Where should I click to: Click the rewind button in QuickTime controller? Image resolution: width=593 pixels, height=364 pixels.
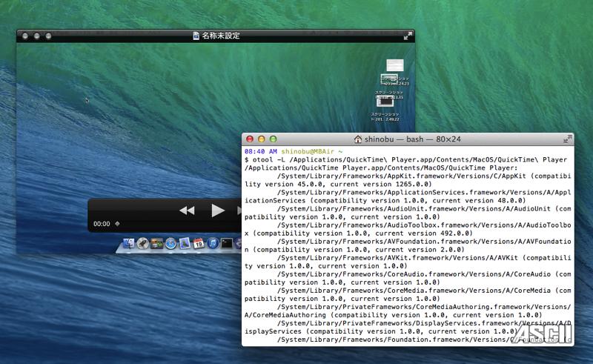pyautogui.click(x=187, y=211)
